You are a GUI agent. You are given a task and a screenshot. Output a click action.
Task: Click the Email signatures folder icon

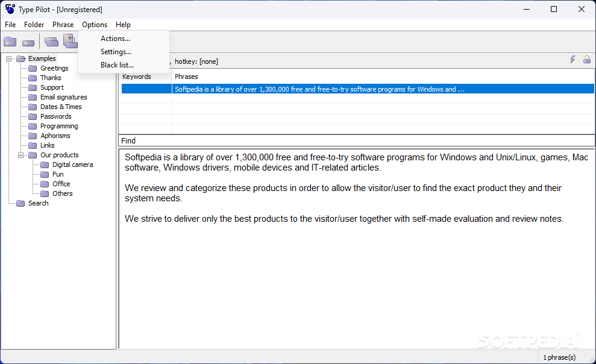[x=33, y=97]
